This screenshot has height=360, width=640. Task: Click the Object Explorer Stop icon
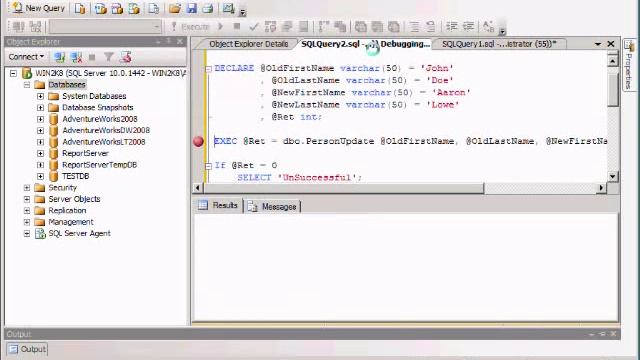pos(92,57)
